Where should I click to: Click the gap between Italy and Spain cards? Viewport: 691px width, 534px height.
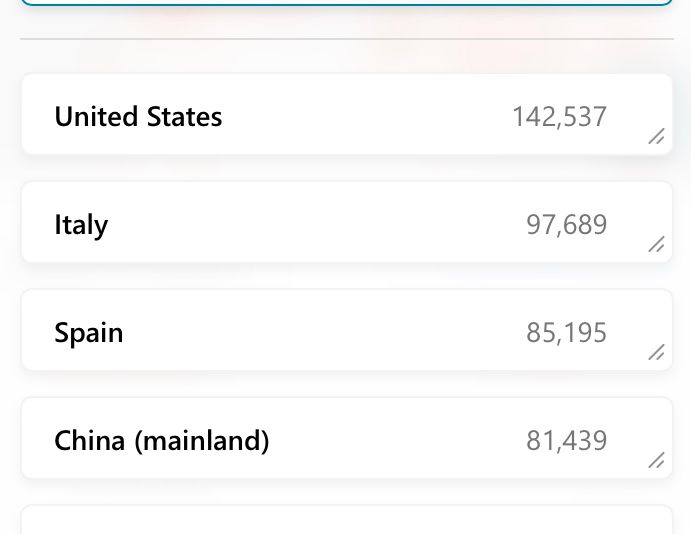tap(346, 276)
